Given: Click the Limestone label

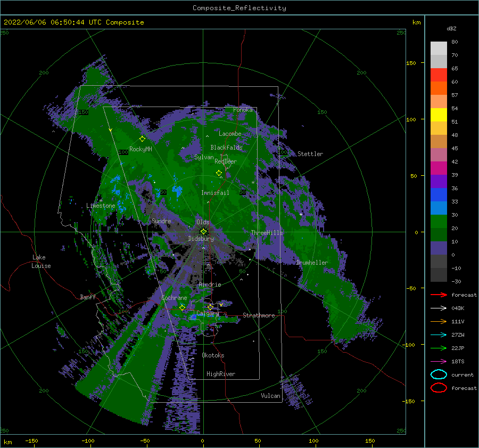Looking at the screenshot, I should tap(101, 206).
